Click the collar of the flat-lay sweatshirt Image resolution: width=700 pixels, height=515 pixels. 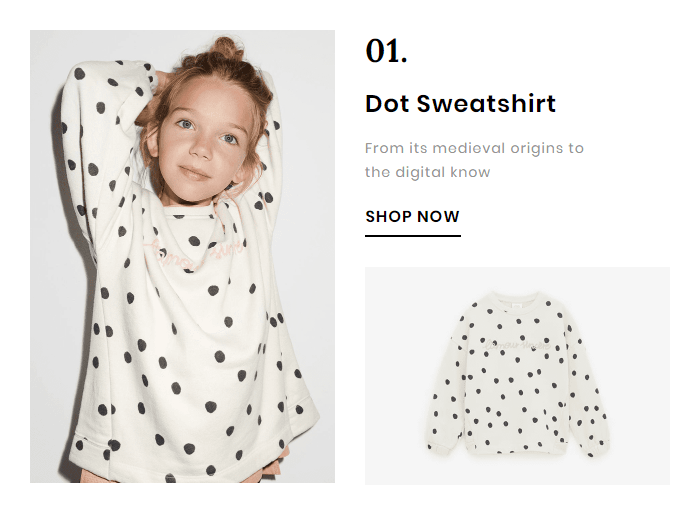click(517, 299)
